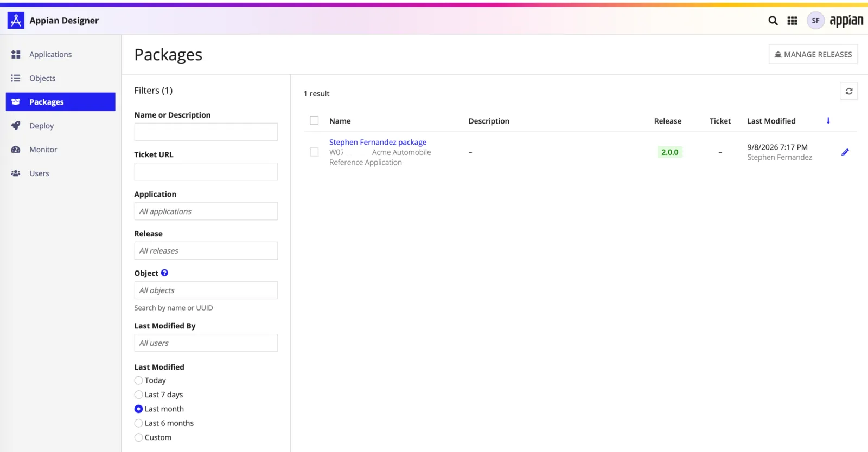
Task: Select the Last month radio option
Action: point(138,409)
